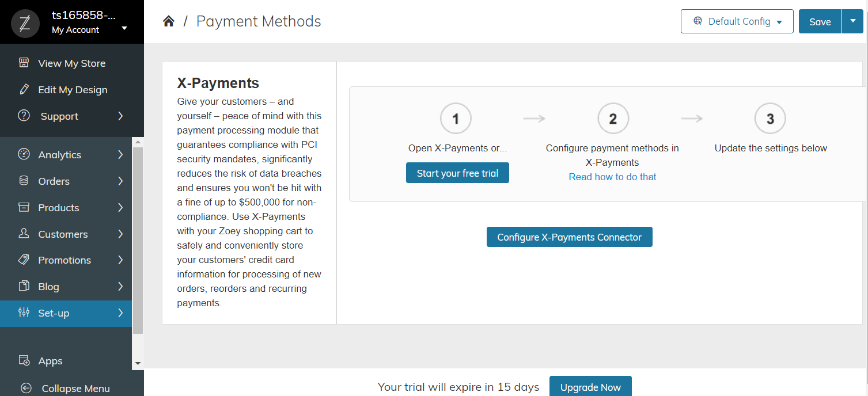Image resolution: width=868 pixels, height=396 pixels.
Task: Click the Blog pages icon
Action: 24,286
